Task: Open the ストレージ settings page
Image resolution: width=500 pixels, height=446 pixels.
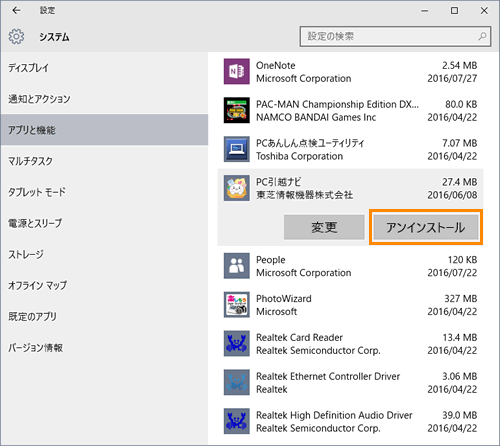Action: pos(104,254)
